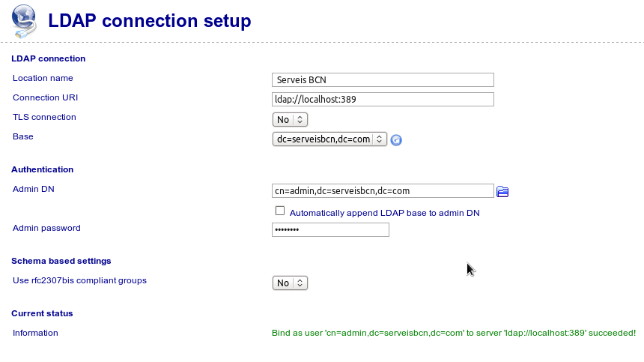Select the Admin DN text field
Image resolution: width=644 pixels, height=362 pixels.
coord(383,191)
